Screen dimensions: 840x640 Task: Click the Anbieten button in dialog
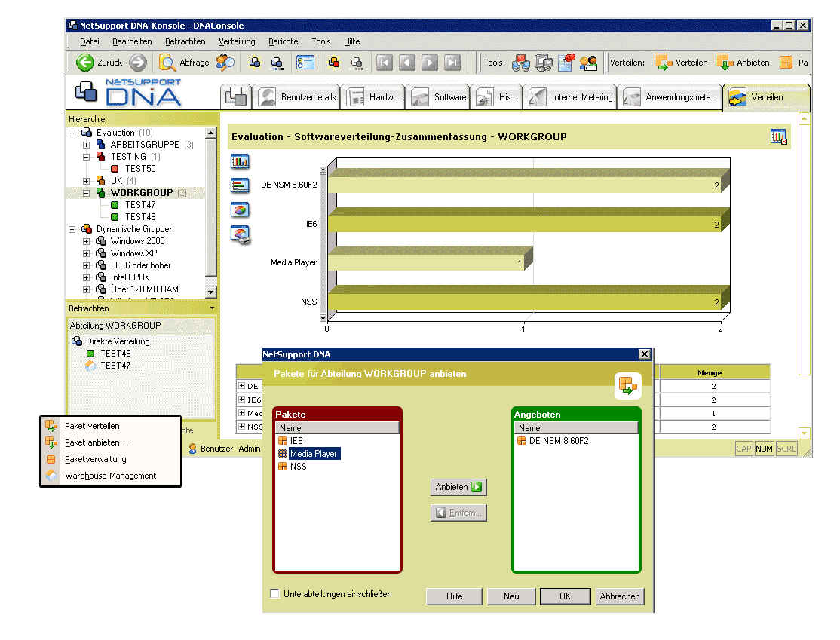point(458,487)
